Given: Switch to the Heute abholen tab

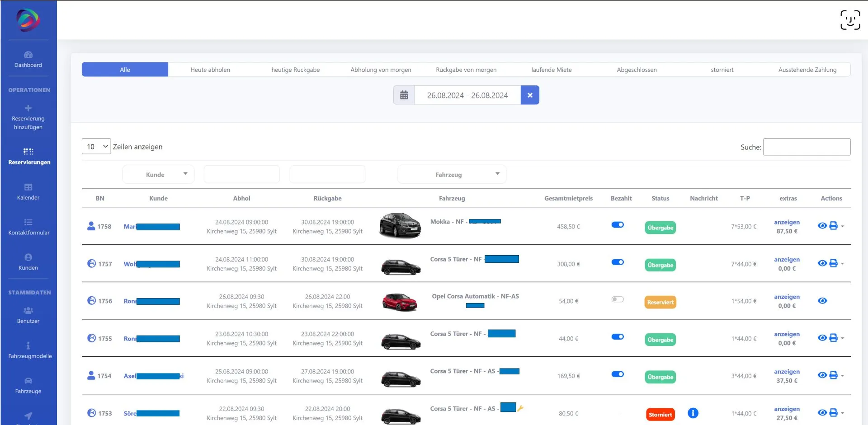Looking at the screenshot, I should 210,70.
